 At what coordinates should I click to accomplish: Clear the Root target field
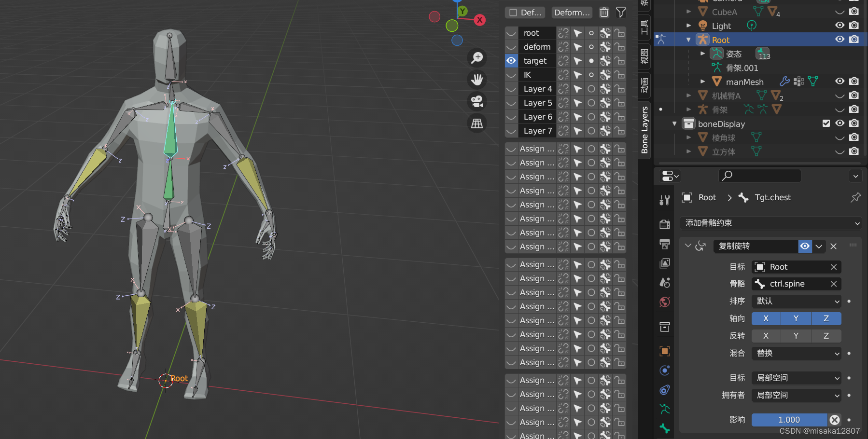[x=833, y=267]
